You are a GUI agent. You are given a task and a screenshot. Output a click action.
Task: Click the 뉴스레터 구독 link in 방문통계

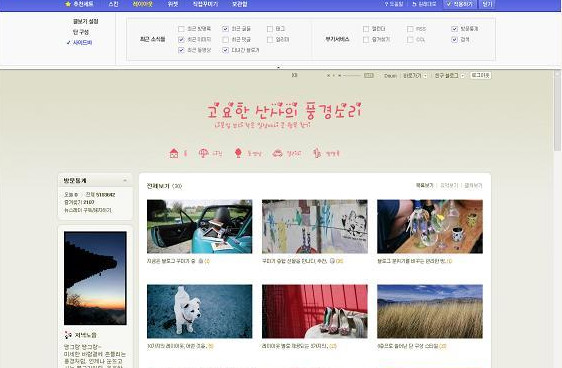point(88,210)
